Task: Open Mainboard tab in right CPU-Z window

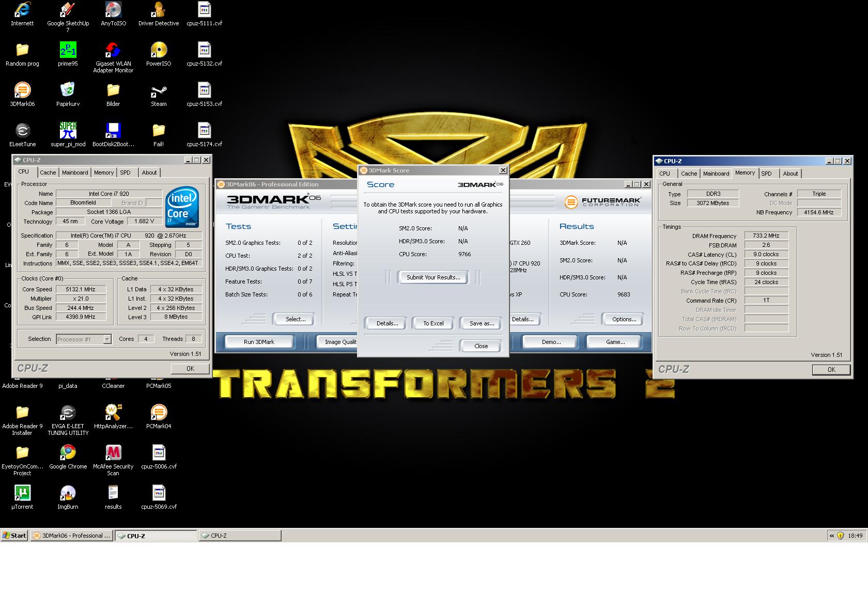Action: click(x=716, y=174)
